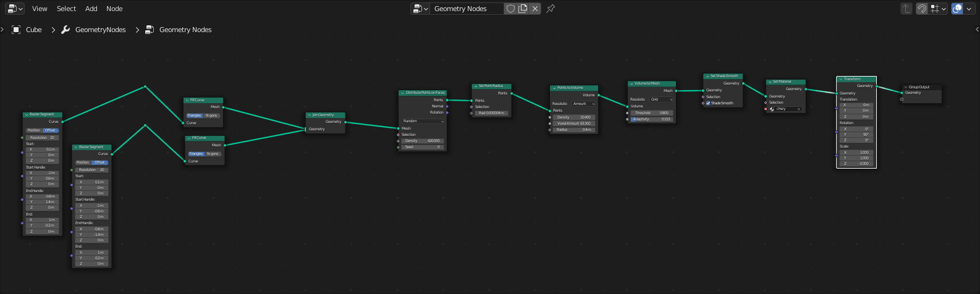Click the Translation X field in Transform
The height and width of the screenshot is (294, 980).
(856, 105)
